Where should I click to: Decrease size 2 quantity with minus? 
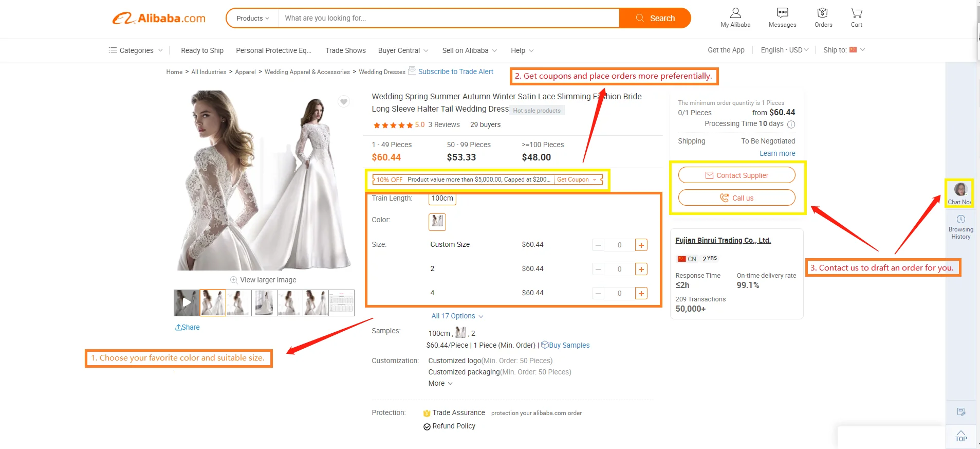[x=598, y=269]
